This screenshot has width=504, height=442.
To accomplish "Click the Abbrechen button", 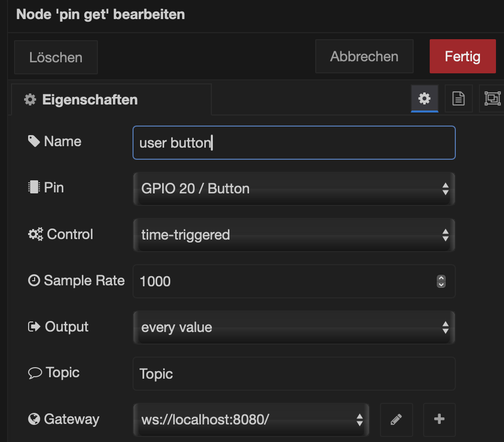I will click(364, 57).
